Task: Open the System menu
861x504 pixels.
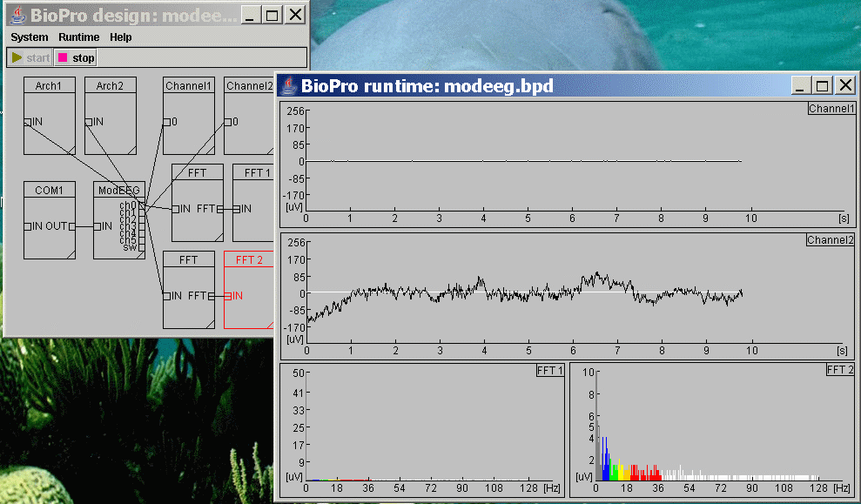Action: (x=30, y=37)
